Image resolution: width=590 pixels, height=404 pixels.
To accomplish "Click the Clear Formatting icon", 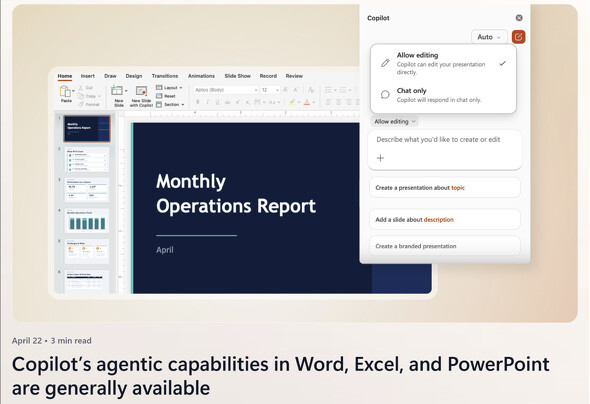I will tap(311, 90).
